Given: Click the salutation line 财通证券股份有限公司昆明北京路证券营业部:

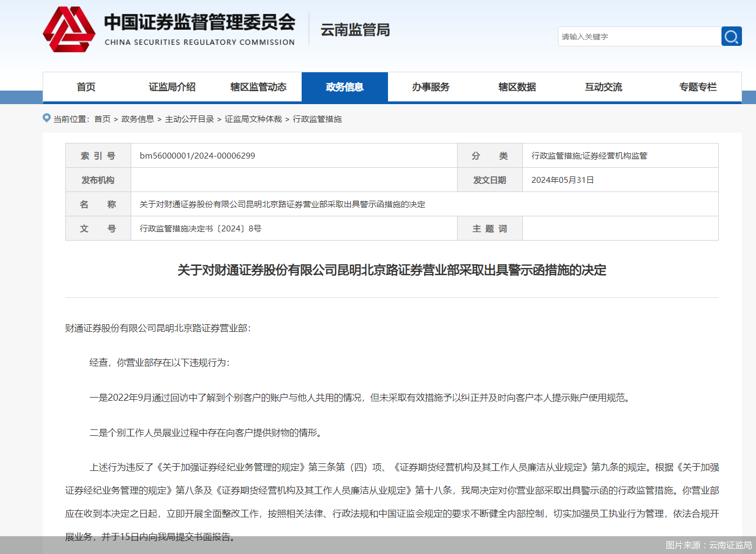Looking at the screenshot, I should click(x=158, y=328).
